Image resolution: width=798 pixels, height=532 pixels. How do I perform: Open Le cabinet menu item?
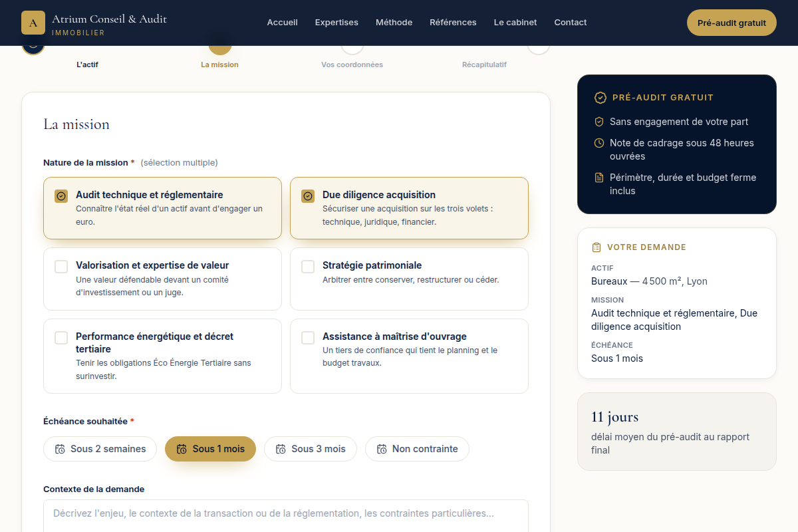click(x=515, y=23)
